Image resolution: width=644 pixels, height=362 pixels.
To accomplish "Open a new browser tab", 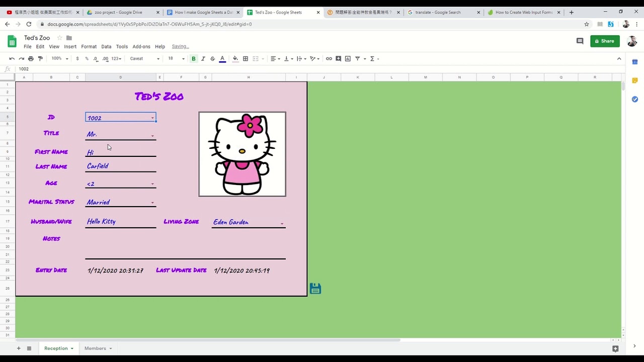I will tap(572, 12).
